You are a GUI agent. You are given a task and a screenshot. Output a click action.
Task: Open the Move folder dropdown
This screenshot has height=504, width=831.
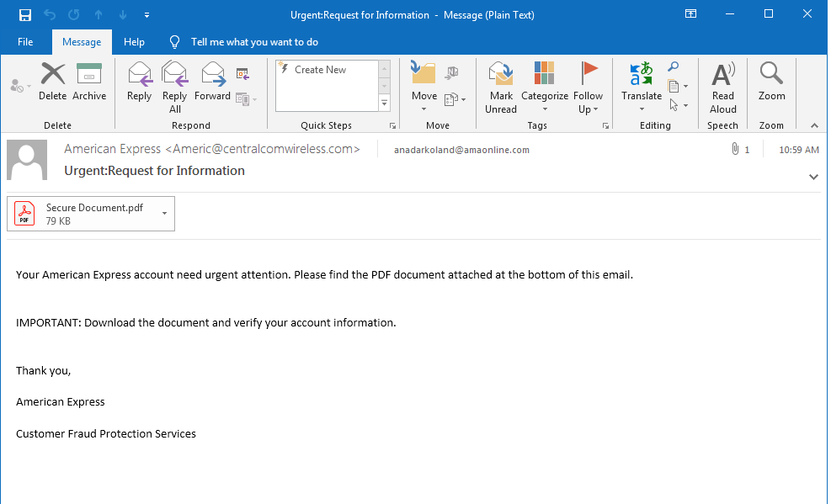pyautogui.click(x=424, y=109)
